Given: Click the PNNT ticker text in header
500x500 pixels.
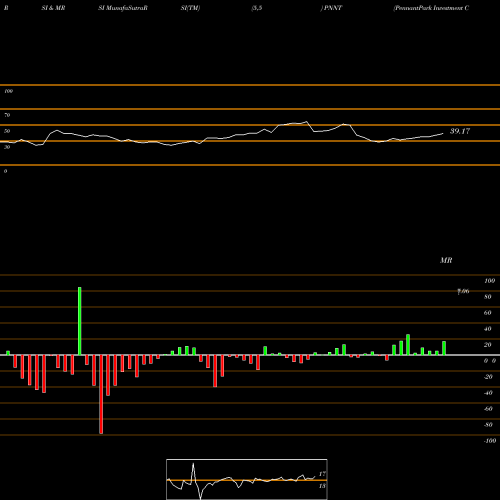Looking at the screenshot, I should tap(333, 8).
